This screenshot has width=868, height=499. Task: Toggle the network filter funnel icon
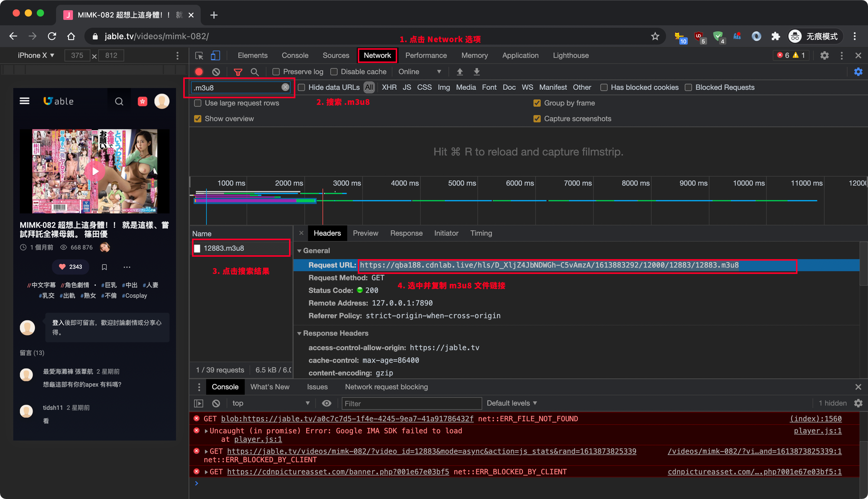click(238, 72)
